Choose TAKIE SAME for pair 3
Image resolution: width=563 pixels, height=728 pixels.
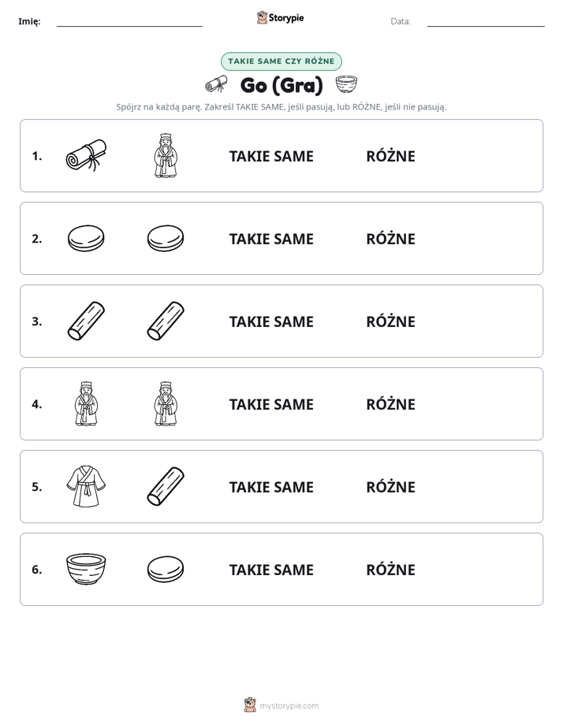(271, 321)
